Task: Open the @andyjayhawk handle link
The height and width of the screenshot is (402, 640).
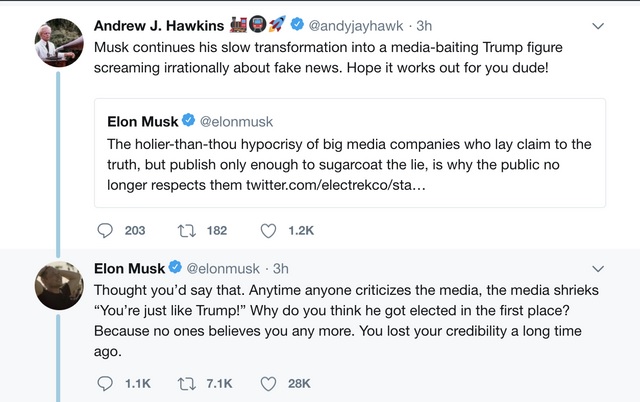Action: pos(356,26)
